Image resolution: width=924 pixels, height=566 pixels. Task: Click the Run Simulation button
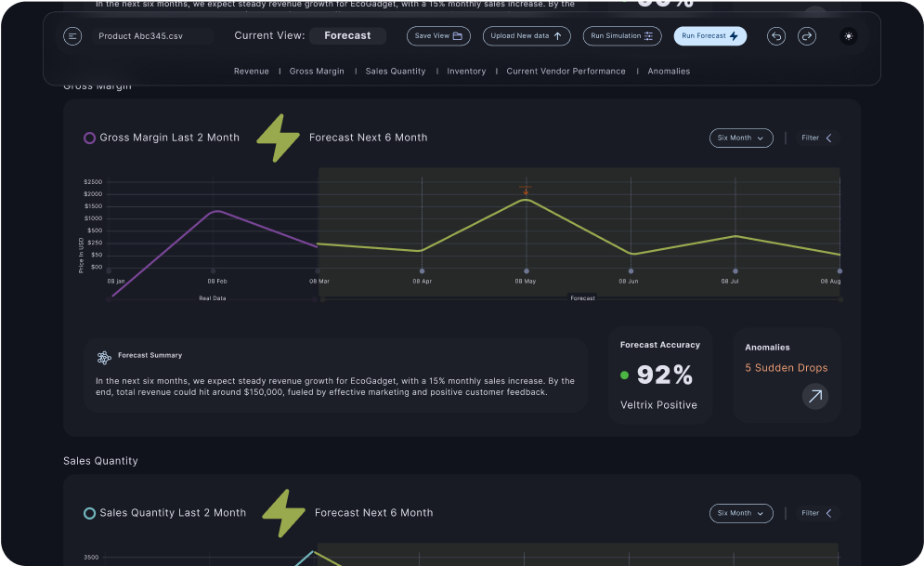(x=621, y=36)
